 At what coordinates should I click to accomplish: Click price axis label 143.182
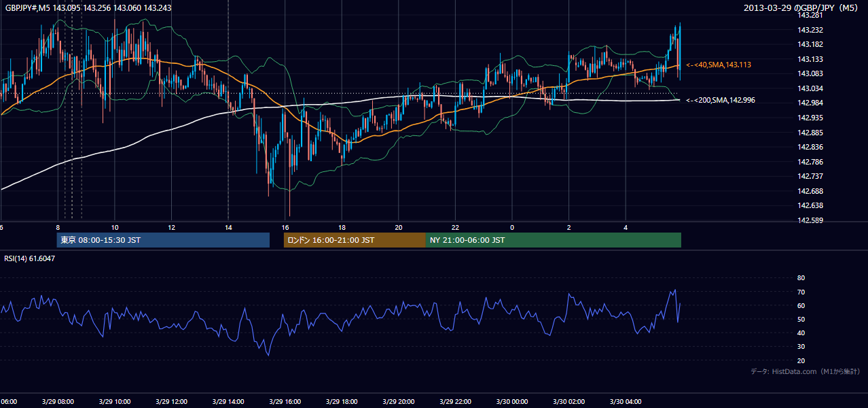coord(810,44)
